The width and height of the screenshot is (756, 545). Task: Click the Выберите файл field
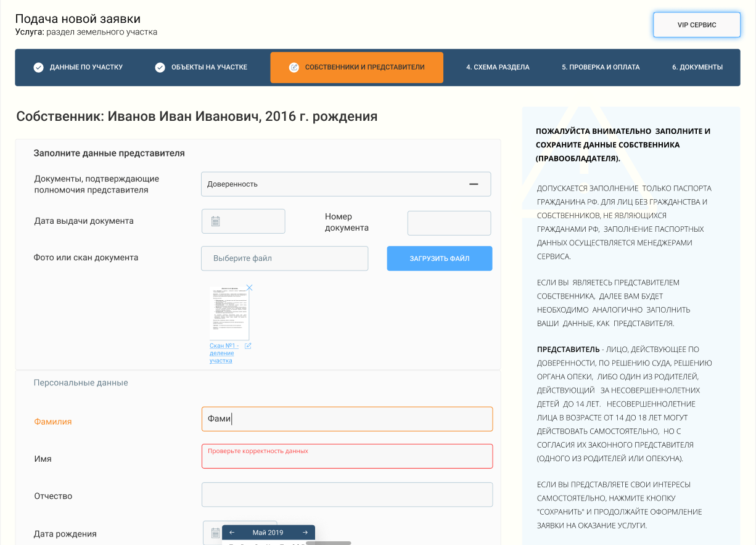pos(284,258)
